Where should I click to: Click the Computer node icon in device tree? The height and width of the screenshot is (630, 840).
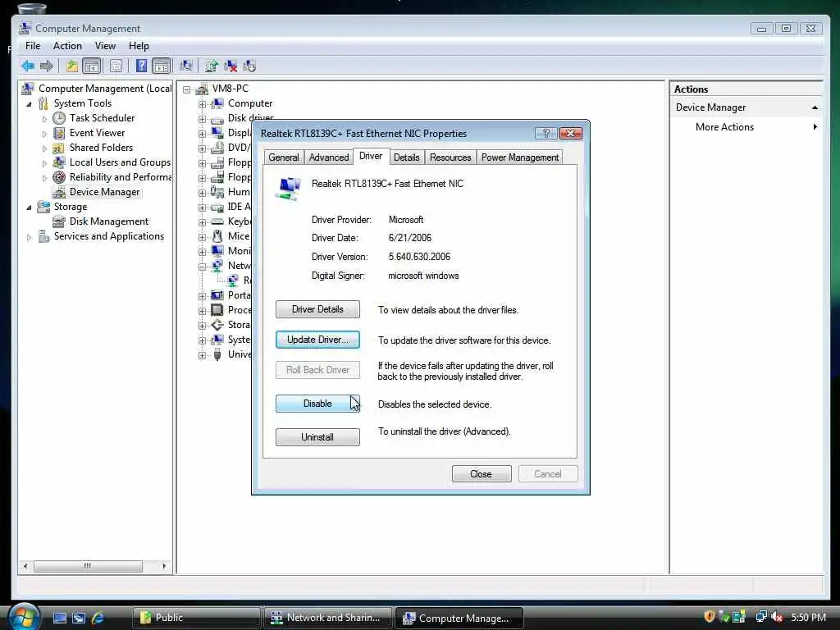[x=217, y=103]
